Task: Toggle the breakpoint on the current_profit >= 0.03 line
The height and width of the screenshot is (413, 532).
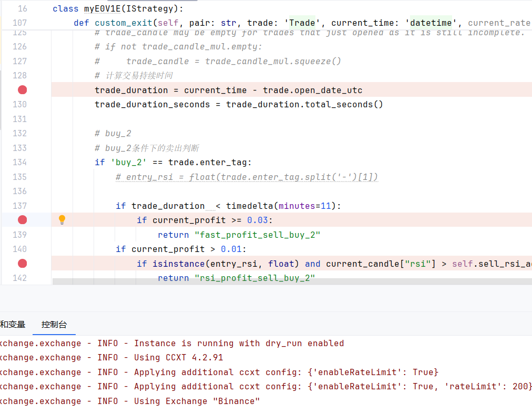Action: [x=23, y=220]
